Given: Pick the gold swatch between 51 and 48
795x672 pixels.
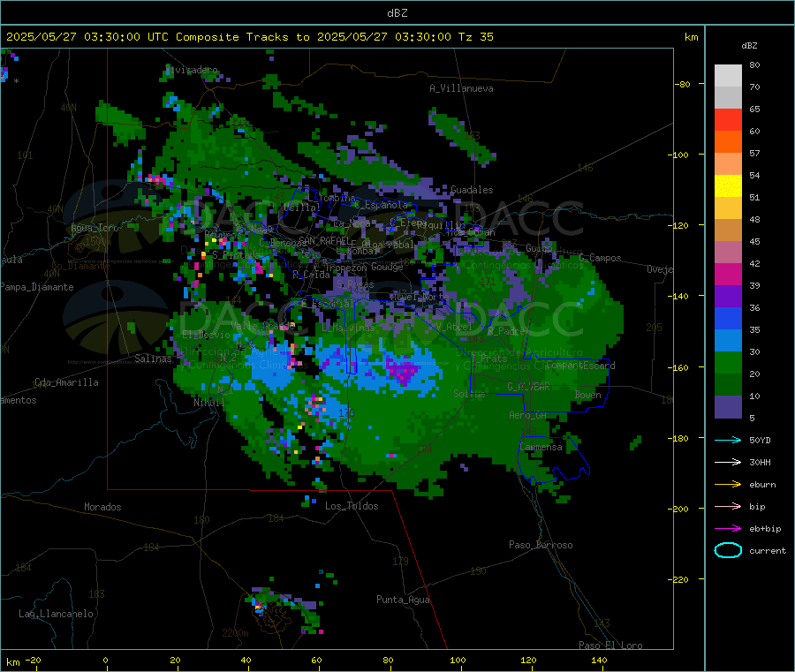Looking at the screenshot, I should (x=728, y=208).
